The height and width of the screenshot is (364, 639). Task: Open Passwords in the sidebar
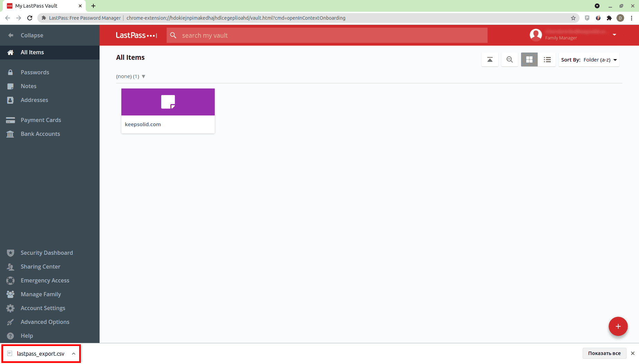tap(35, 72)
